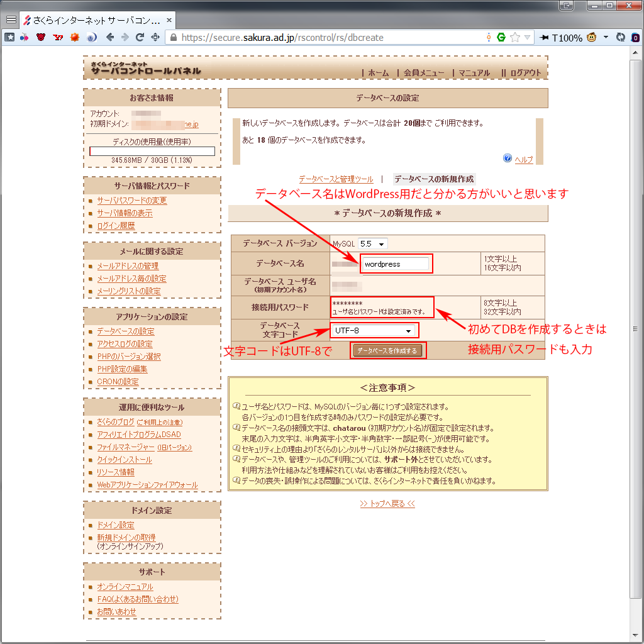The width and height of the screenshot is (644, 644).
Task: Open データベースの設定 sidebar link
Action: (x=126, y=331)
